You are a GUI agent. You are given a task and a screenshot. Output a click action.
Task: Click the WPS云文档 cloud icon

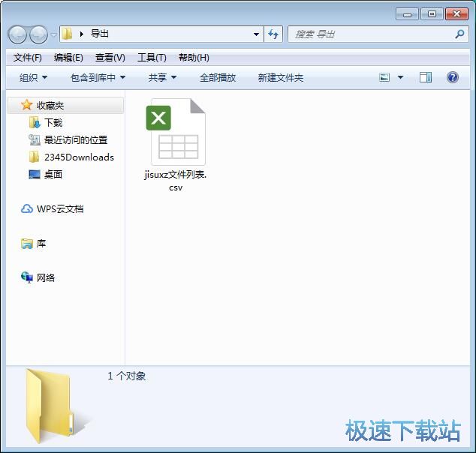(27, 209)
